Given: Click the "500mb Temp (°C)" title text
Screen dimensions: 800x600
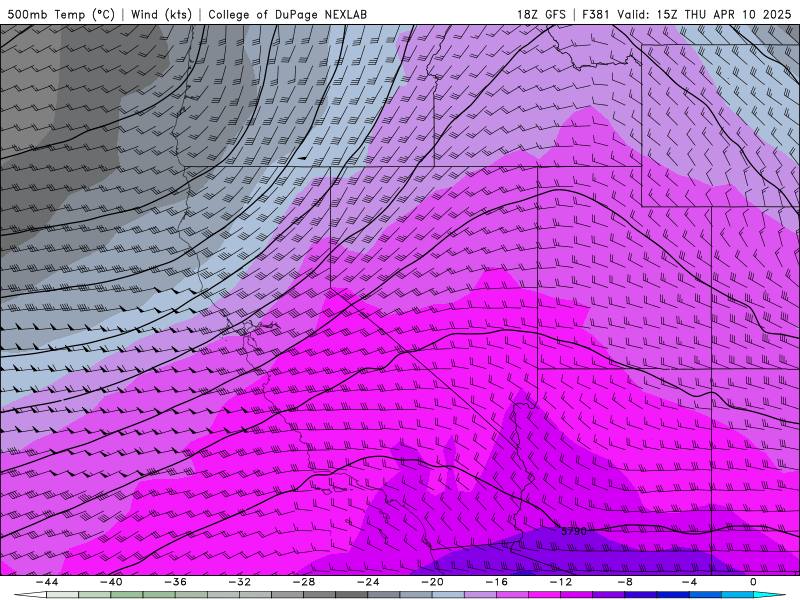Looking at the screenshot, I should click(x=61, y=14).
